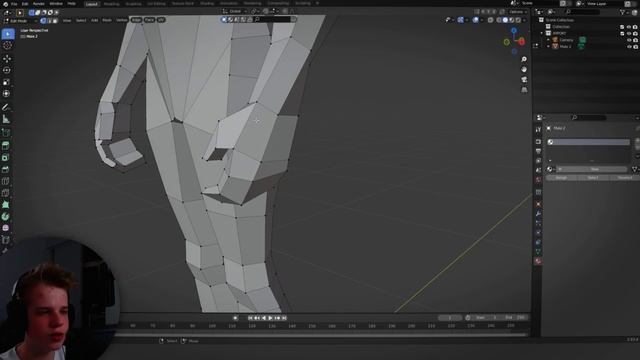
Task: Open the Modifiers wrench properties tab
Action: click(538, 213)
